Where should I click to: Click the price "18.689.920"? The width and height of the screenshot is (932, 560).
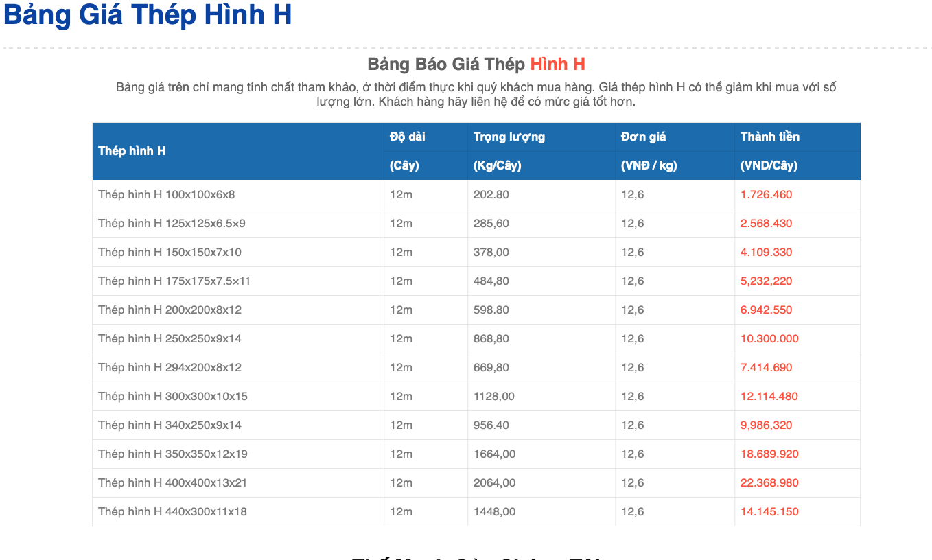tap(769, 454)
